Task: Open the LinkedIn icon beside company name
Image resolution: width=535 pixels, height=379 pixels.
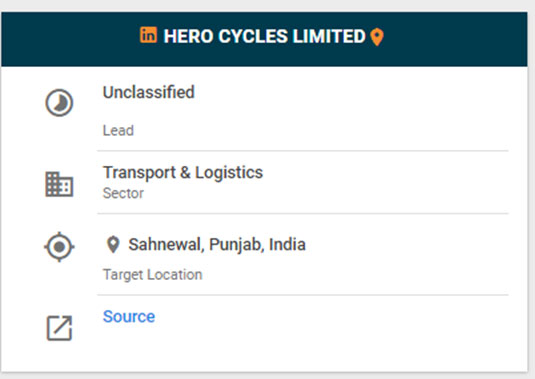Action: coord(148,35)
